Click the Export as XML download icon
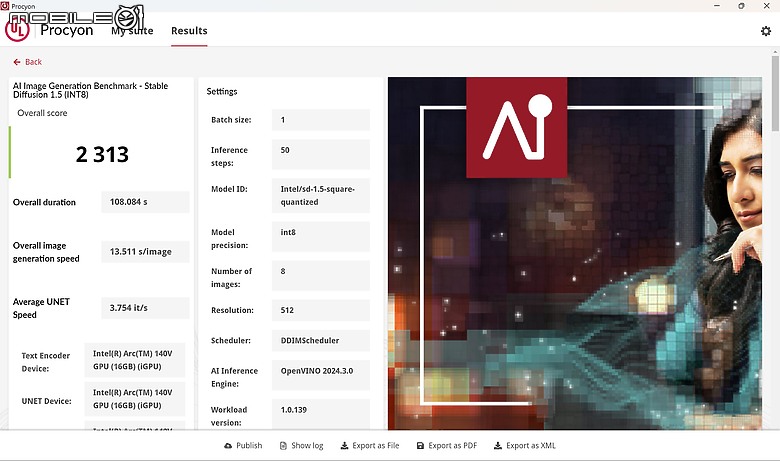 pyautogui.click(x=498, y=446)
